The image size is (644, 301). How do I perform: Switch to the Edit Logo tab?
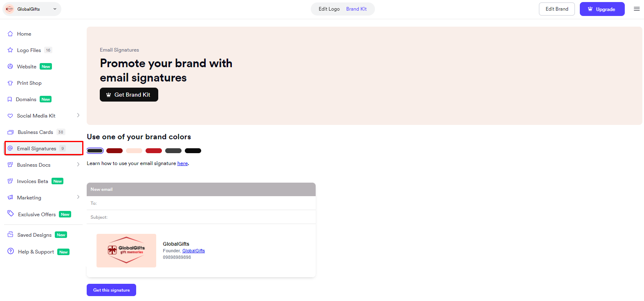point(329,9)
